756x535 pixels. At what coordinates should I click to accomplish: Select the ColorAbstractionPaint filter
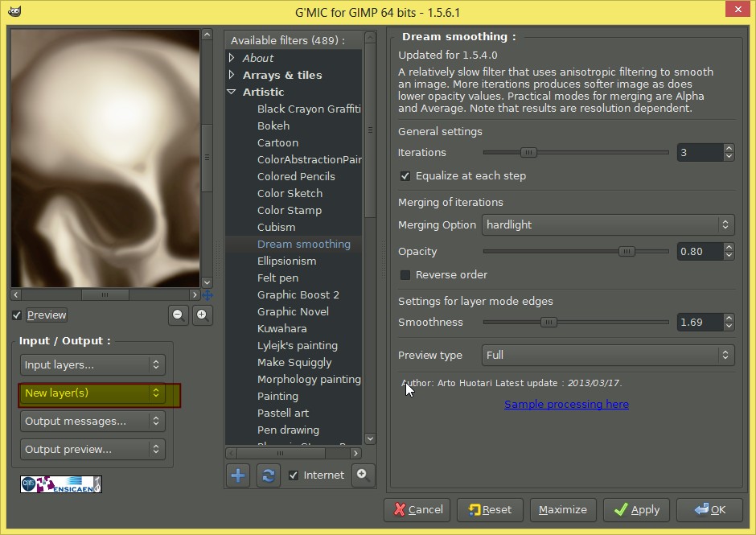309,159
